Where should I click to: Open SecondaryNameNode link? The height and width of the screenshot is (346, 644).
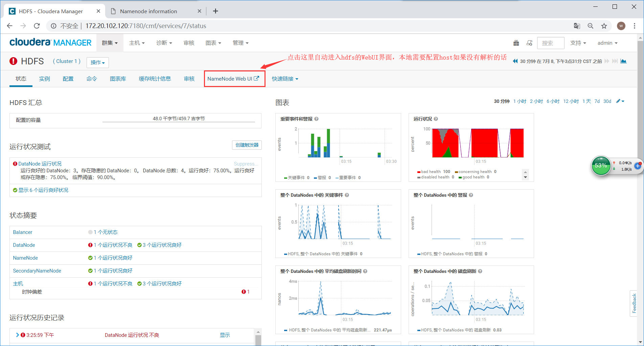37,271
